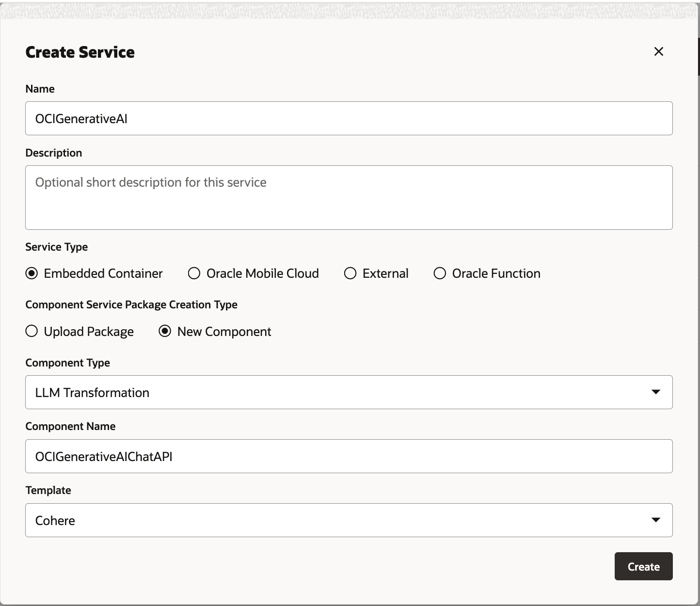The height and width of the screenshot is (606, 700).
Task: Click the Service Type section label
Action: [x=56, y=247]
